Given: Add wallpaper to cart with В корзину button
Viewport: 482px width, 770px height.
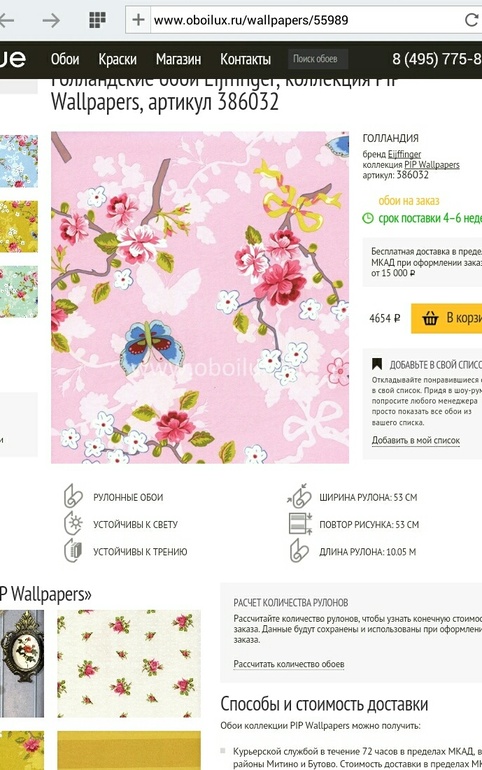Looking at the screenshot, I should [x=446, y=318].
